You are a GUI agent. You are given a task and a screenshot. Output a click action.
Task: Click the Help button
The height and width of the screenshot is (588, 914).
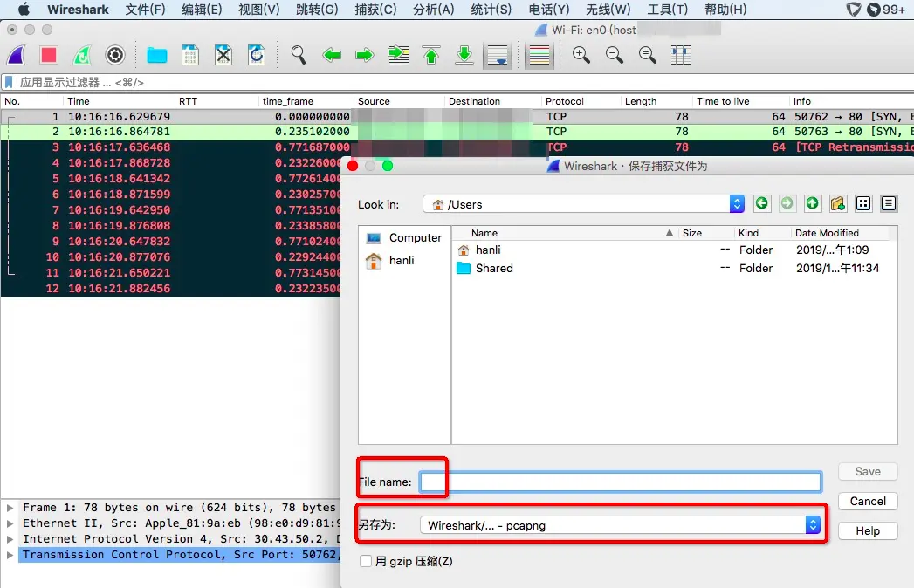click(868, 531)
